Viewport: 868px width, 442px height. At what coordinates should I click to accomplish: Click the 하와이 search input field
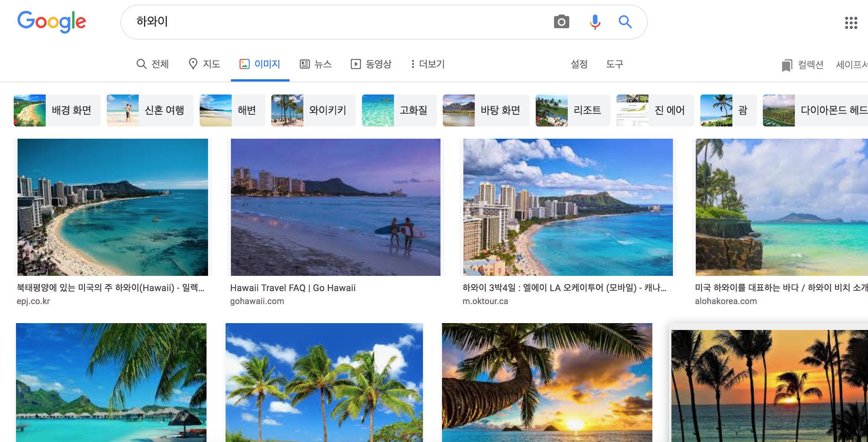335,22
